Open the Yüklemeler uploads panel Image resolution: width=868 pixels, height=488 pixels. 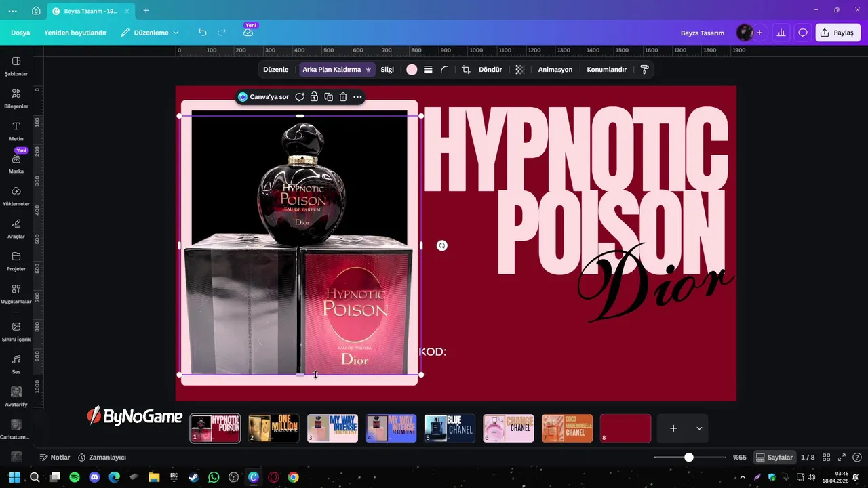tap(16, 196)
